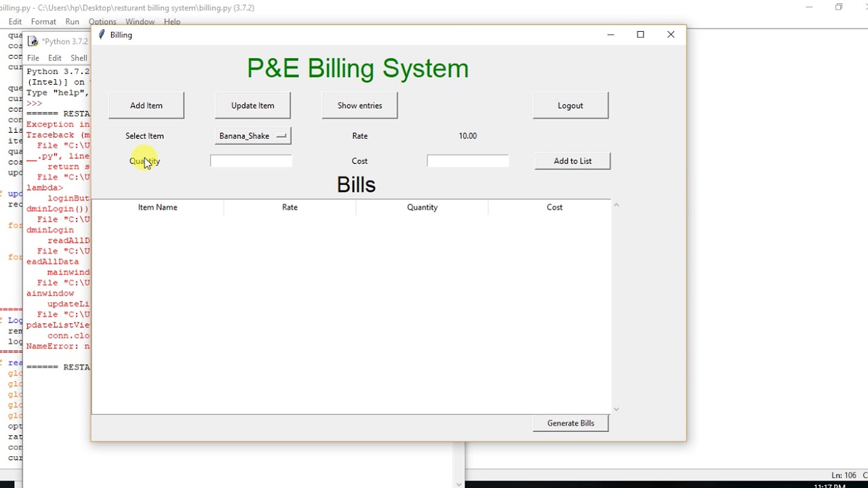
Task: Open Help menu in billing.py editor
Action: 172,22
